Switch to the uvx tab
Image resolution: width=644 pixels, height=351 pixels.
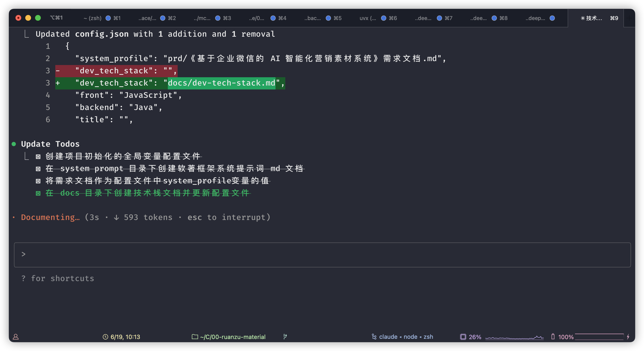click(x=368, y=18)
